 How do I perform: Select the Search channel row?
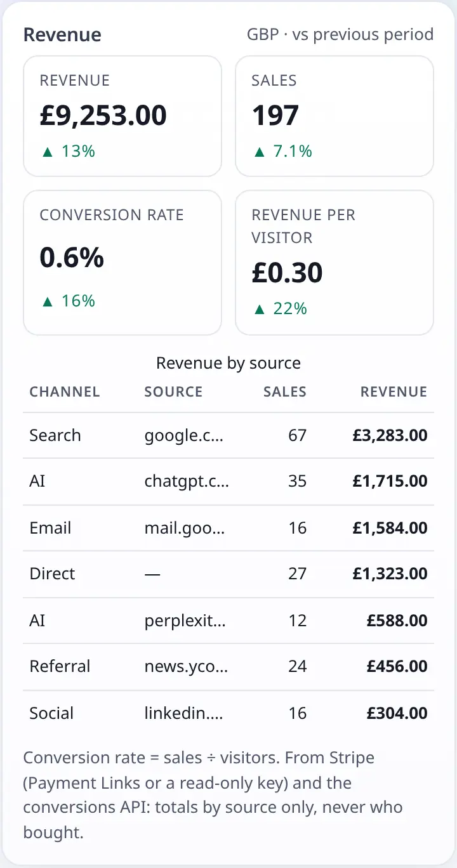228,435
